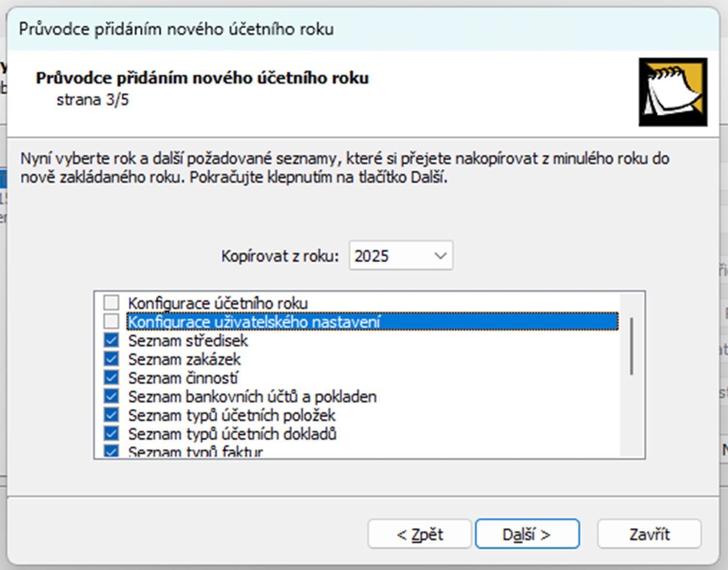This screenshot has height=570, width=728.
Task: Uncheck Seznam typů účetních dokladů checkbox
Action: [x=111, y=433]
